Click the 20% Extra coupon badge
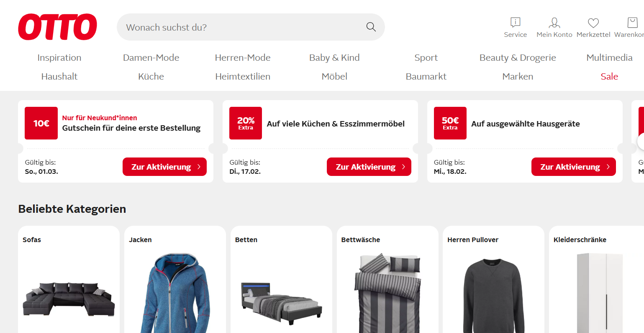The height and width of the screenshot is (333, 644). (x=246, y=123)
